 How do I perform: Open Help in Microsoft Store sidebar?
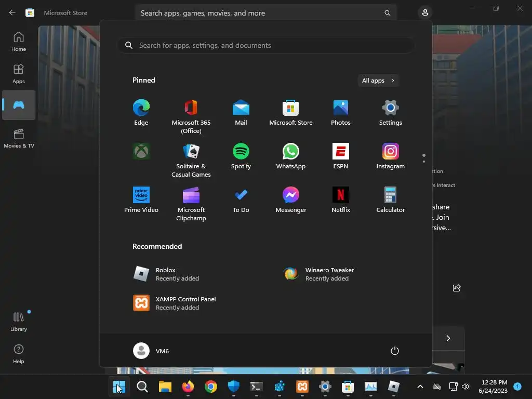19,354
